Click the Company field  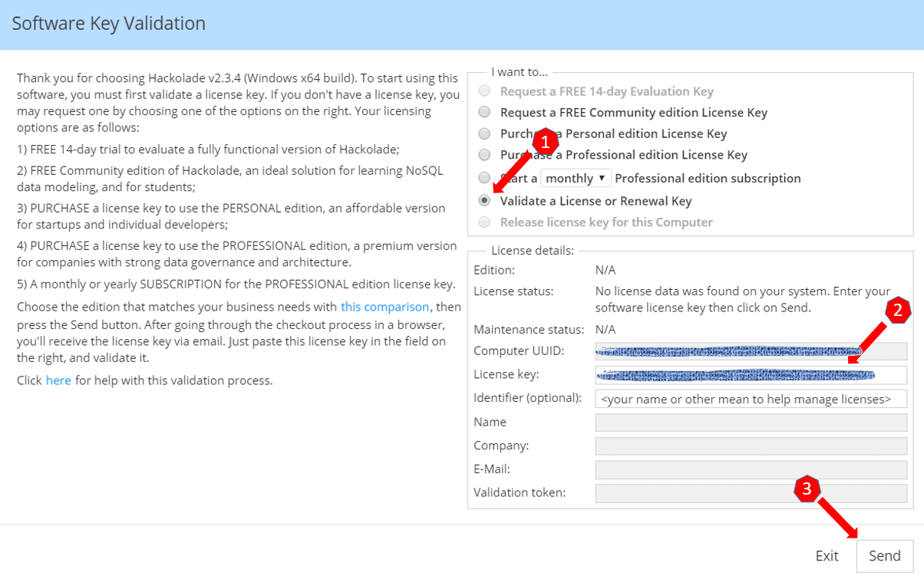pos(751,446)
